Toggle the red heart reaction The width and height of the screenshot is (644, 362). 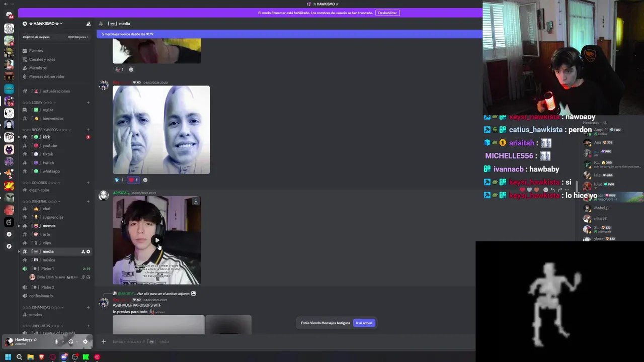(133, 180)
